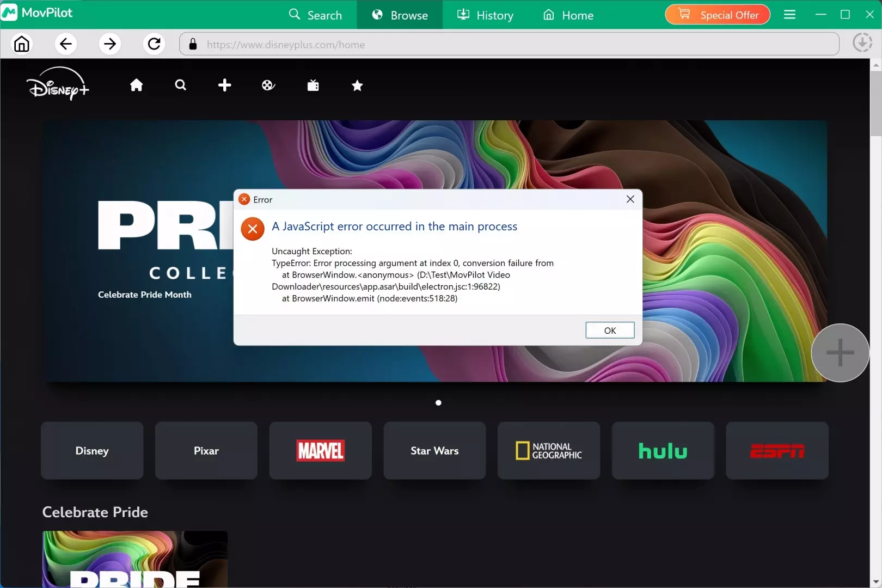Go back with the left arrow

(x=66, y=44)
